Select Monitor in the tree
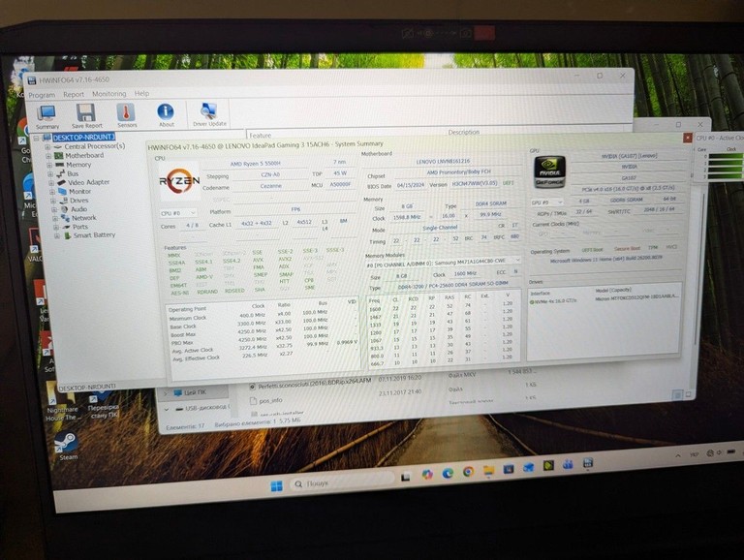The width and height of the screenshot is (744, 560). pos(79,192)
